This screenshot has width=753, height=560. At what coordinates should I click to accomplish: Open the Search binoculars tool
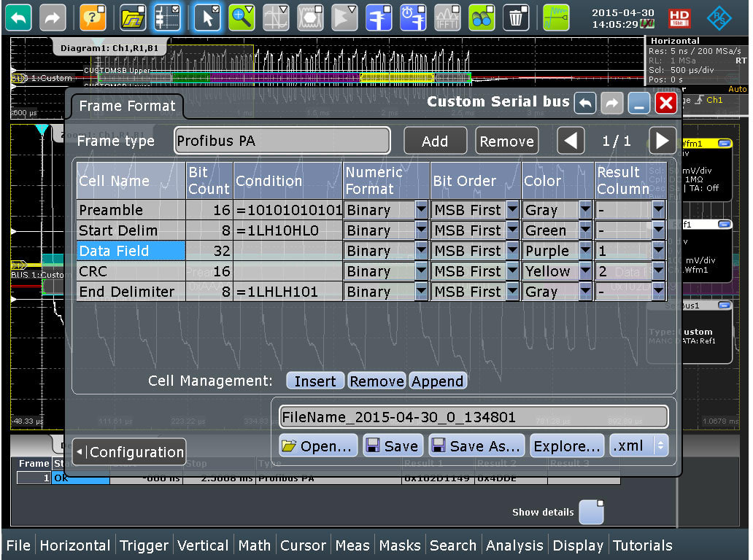coord(482,17)
